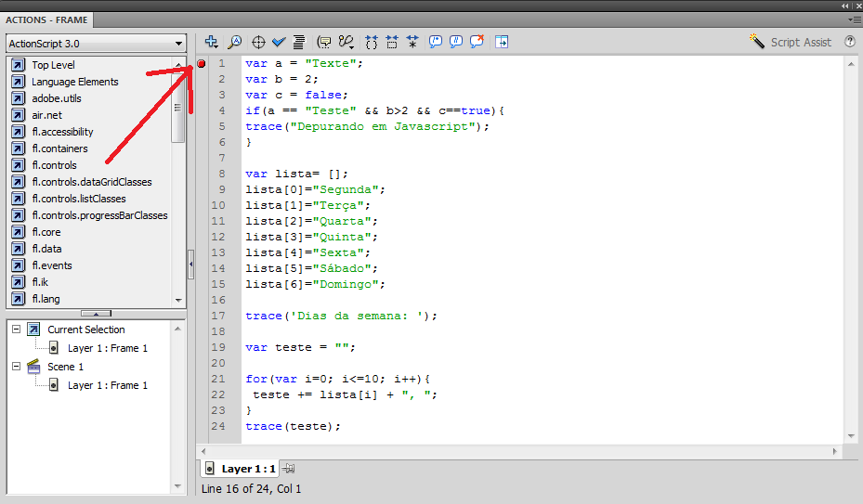Open the ActionScript 3.0 version dropdown
Viewport: 863px width, 504px height.
[x=96, y=44]
